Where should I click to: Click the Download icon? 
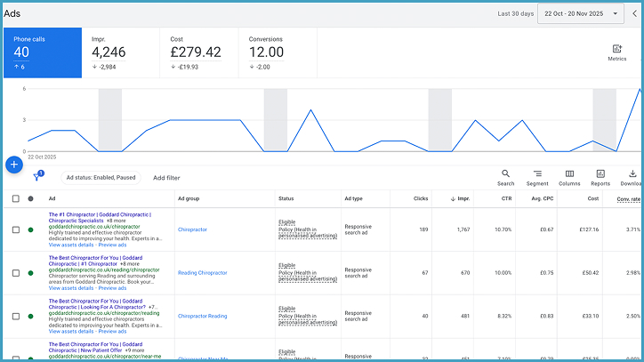pos(632,177)
